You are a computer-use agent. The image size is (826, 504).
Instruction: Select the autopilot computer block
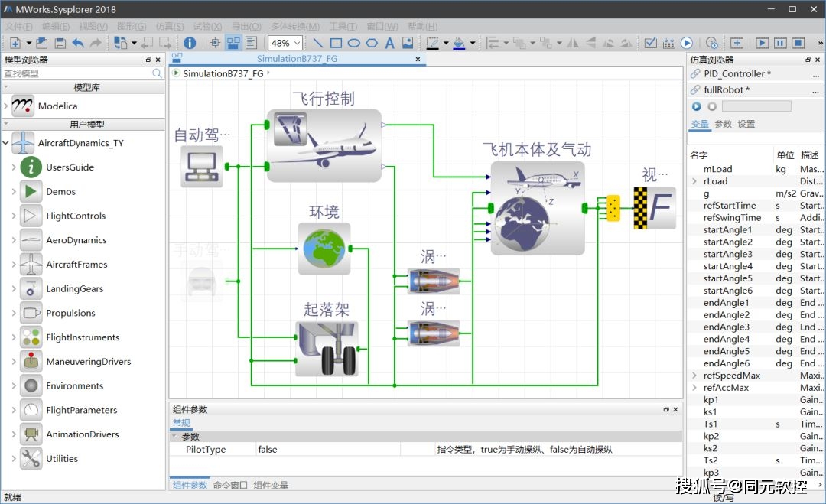(202, 167)
